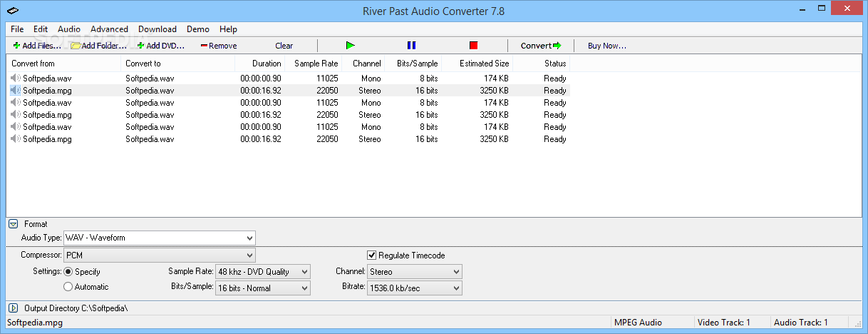Start conversion with the Convert button
This screenshot has height=334, width=868.
tap(541, 46)
